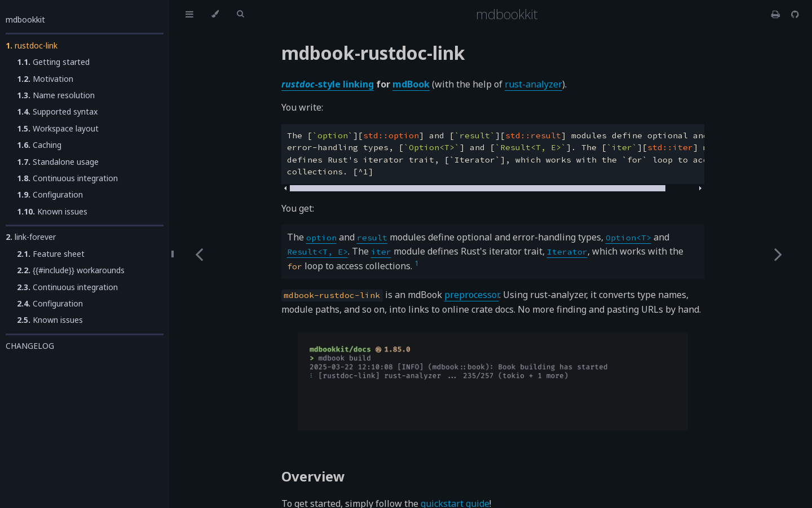Toggle the sidebar with hamburger icon
This screenshot has width=812, height=508.
tap(189, 14)
